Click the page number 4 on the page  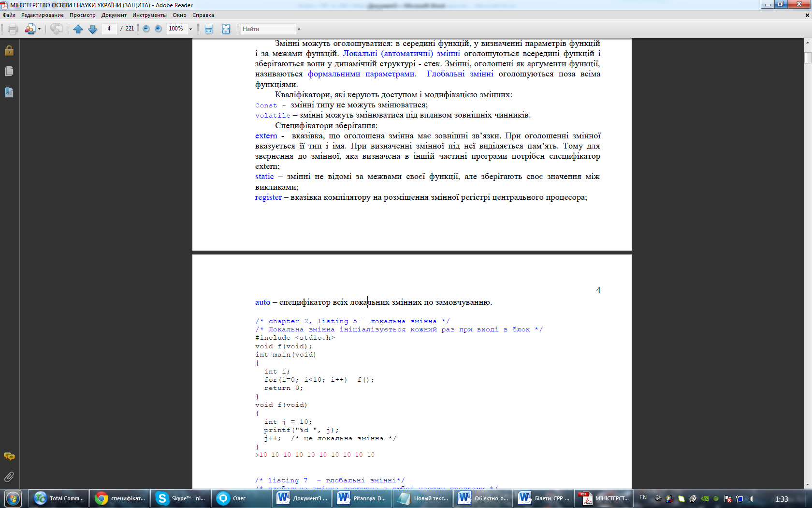click(598, 290)
